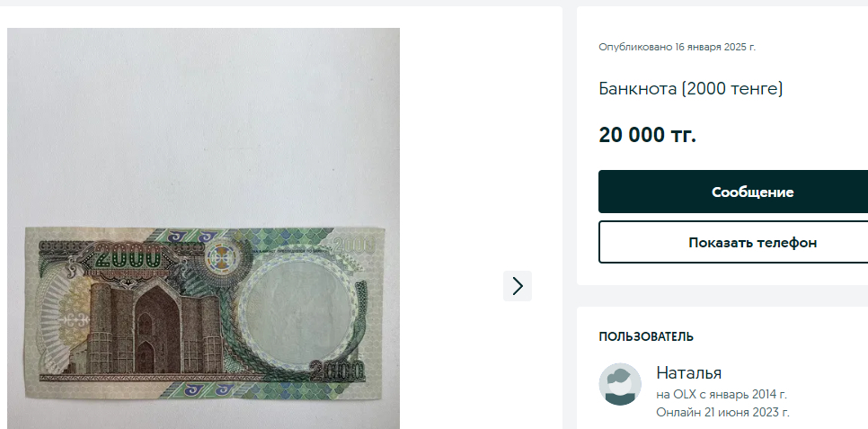
Task: Click the blank background above the banknote
Action: coord(203,127)
